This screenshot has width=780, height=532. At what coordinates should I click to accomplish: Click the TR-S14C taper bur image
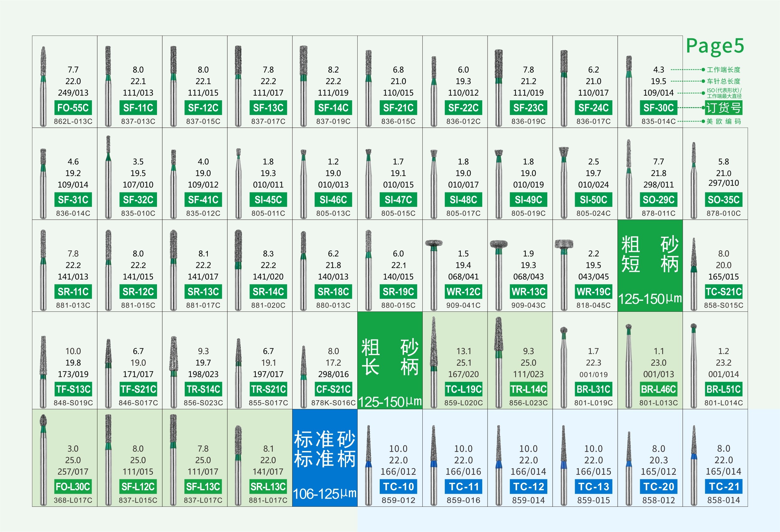[174, 372]
